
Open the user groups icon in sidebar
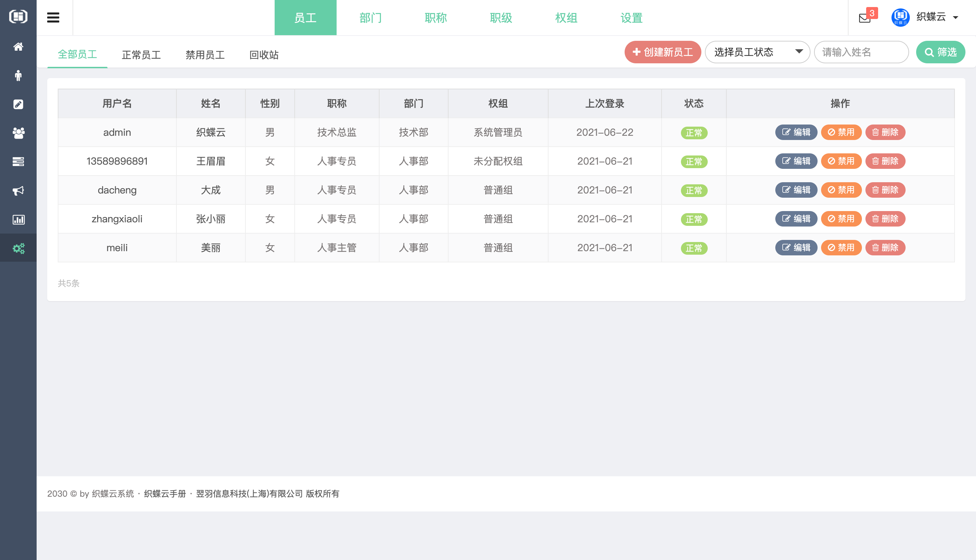tap(18, 133)
